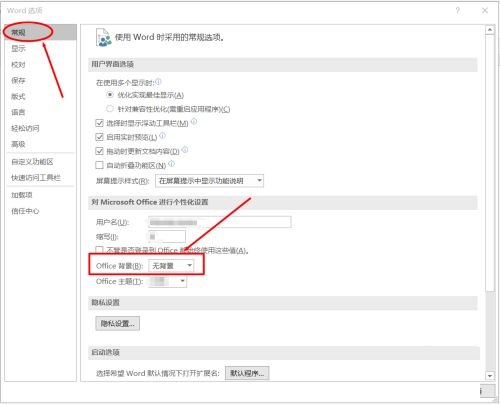The image size is (500, 405).
Task: Open the 屏幕提示样式 dropdown
Action: pyautogui.click(x=209, y=181)
